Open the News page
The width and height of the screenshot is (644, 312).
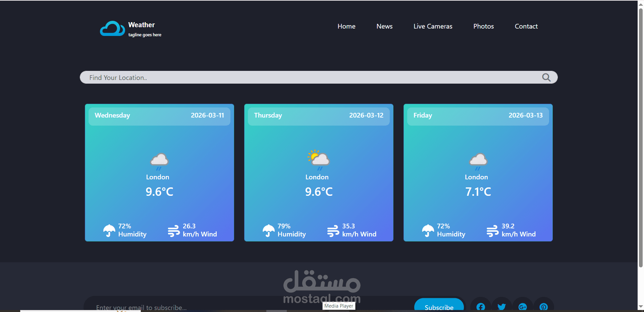[x=384, y=26]
